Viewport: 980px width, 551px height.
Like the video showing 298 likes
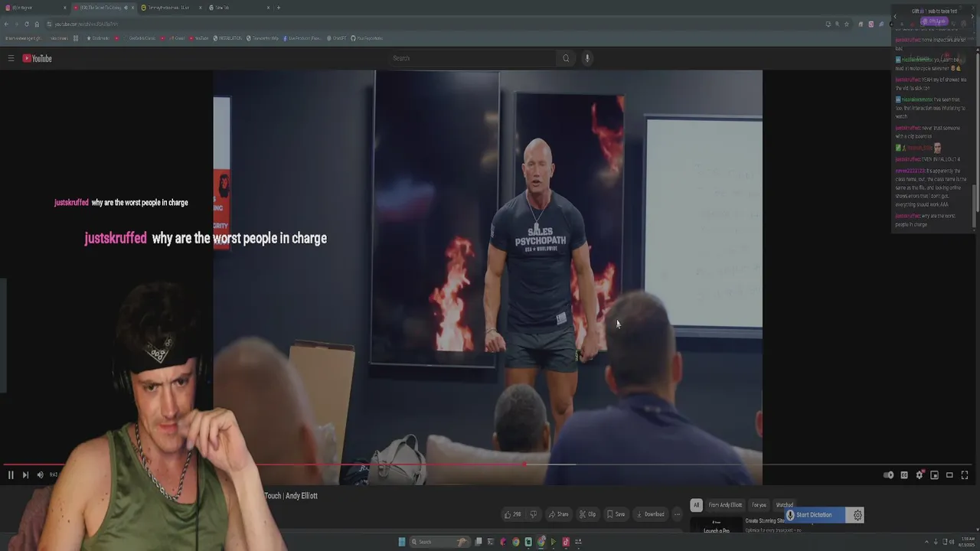pyautogui.click(x=512, y=514)
